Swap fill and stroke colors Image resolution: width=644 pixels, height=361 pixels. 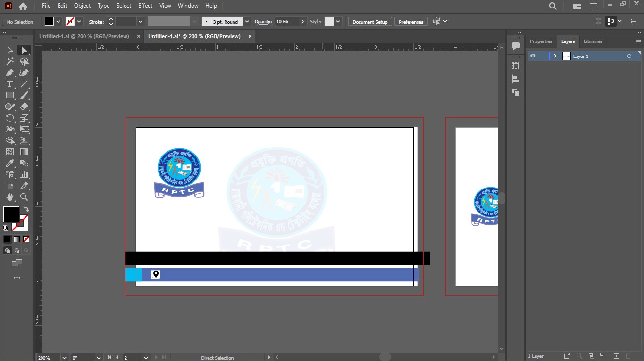[26, 209]
